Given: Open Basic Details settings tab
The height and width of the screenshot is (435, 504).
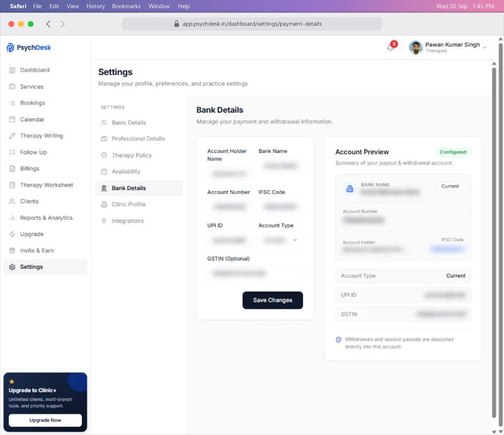Looking at the screenshot, I should click(139, 123).
